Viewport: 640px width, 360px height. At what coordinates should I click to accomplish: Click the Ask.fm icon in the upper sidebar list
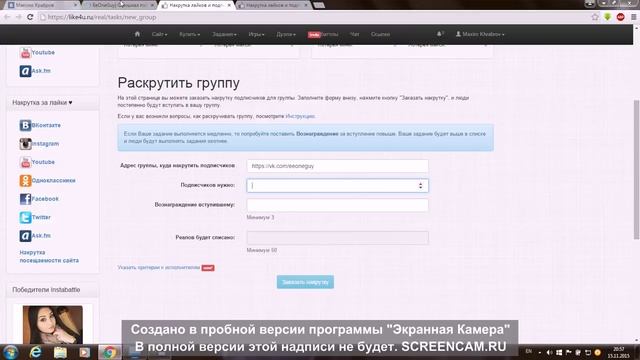(25, 71)
